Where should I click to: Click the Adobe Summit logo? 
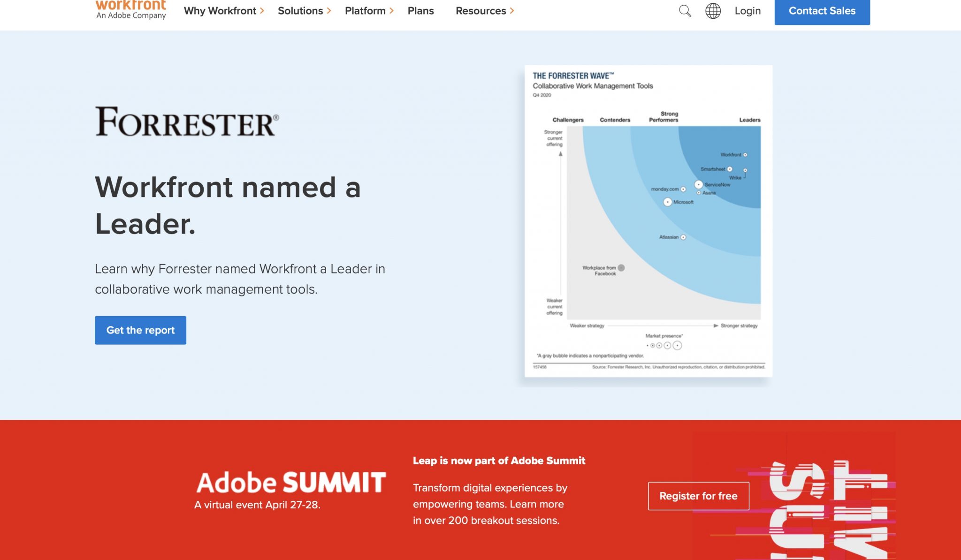click(291, 483)
